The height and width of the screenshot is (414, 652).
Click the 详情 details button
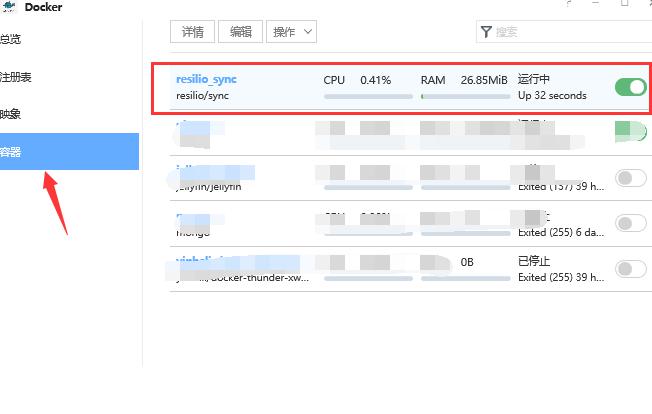click(x=193, y=32)
